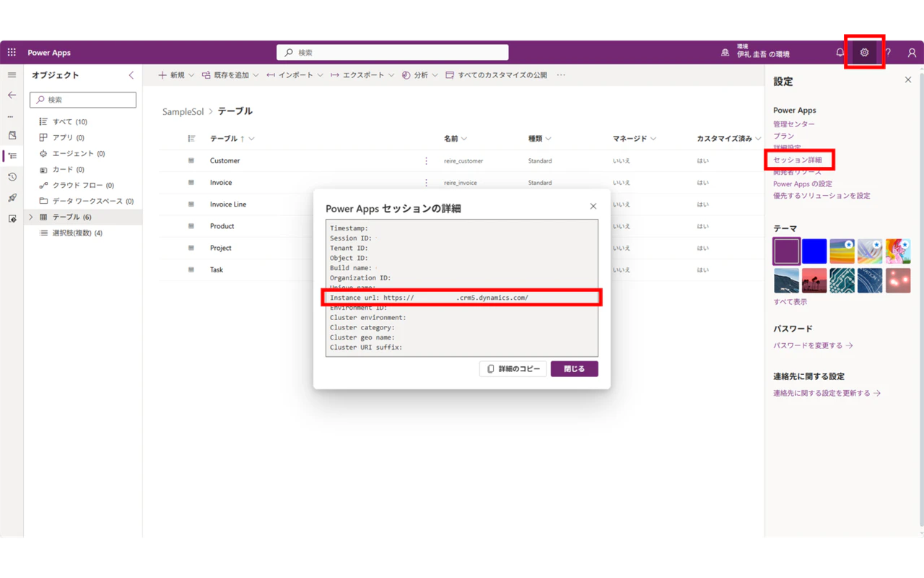
Task: Click the table icon beside Customer row
Action: coord(191,161)
